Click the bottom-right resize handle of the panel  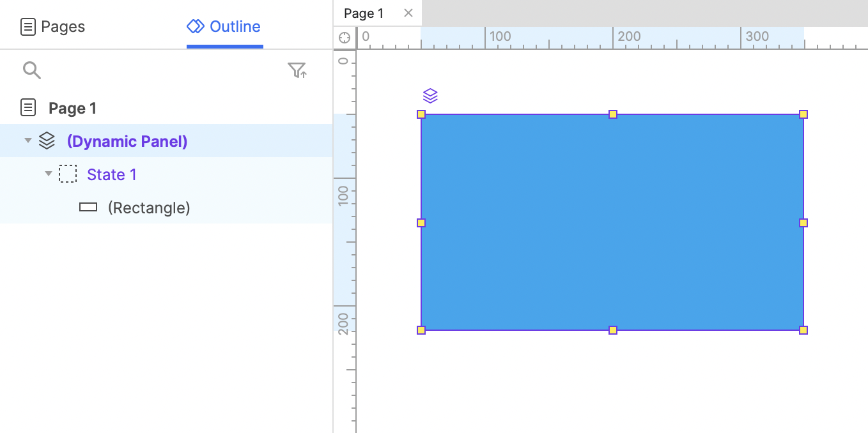pos(803,330)
